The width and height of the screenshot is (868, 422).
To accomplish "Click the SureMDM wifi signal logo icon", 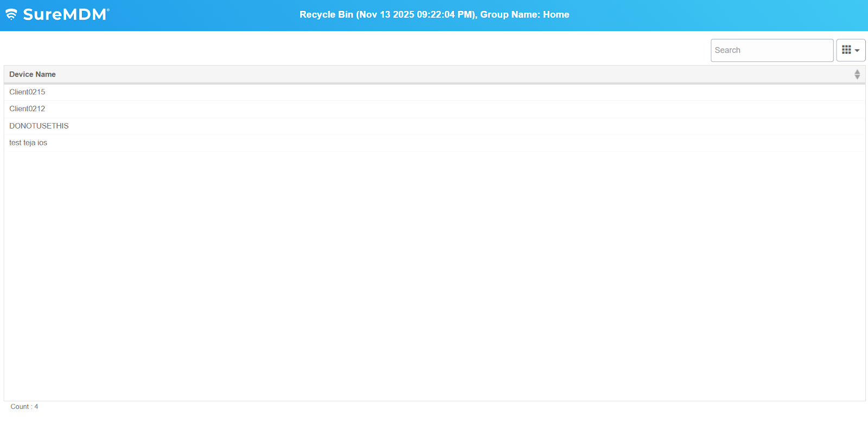I will point(11,15).
